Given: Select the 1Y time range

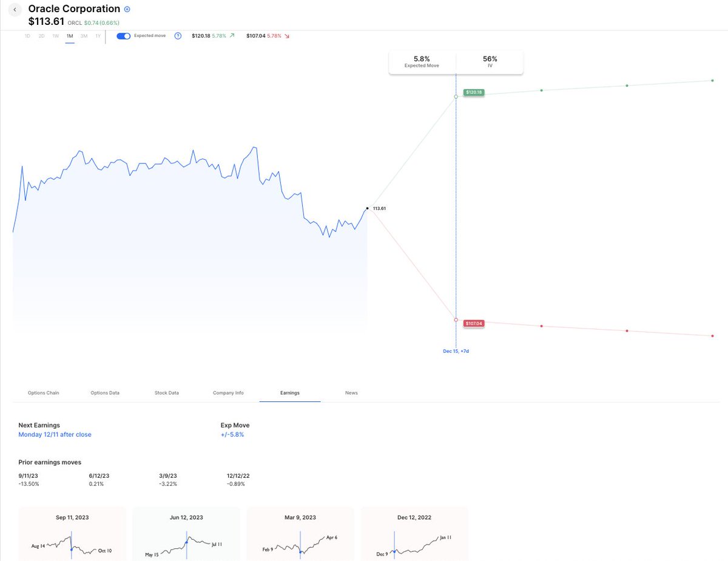Looking at the screenshot, I should click(x=98, y=36).
